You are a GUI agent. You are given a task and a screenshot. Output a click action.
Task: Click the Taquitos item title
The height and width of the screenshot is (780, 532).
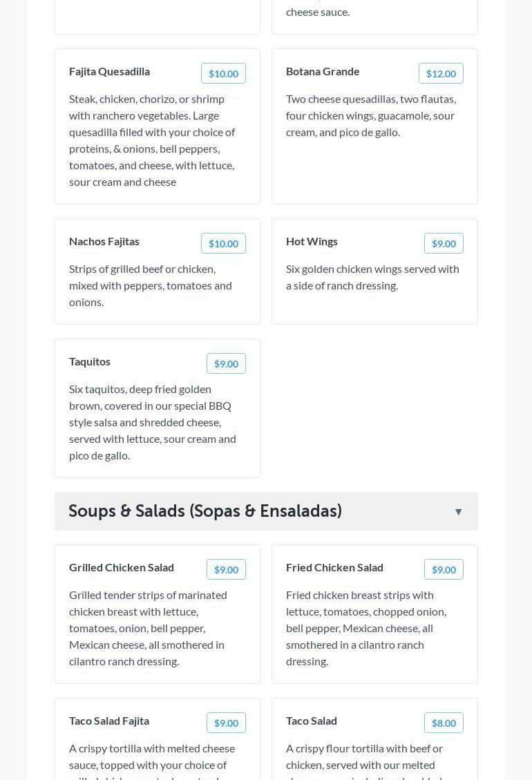(90, 361)
